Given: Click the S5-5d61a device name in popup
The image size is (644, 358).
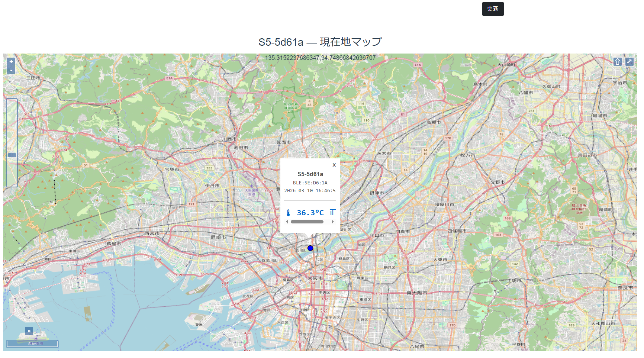Looking at the screenshot, I should pyautogui.click(x=310, y=174).
